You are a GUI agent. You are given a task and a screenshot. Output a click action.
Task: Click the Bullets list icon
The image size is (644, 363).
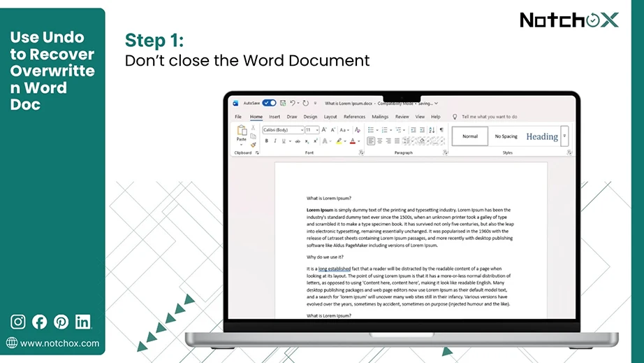click(371, 130)
